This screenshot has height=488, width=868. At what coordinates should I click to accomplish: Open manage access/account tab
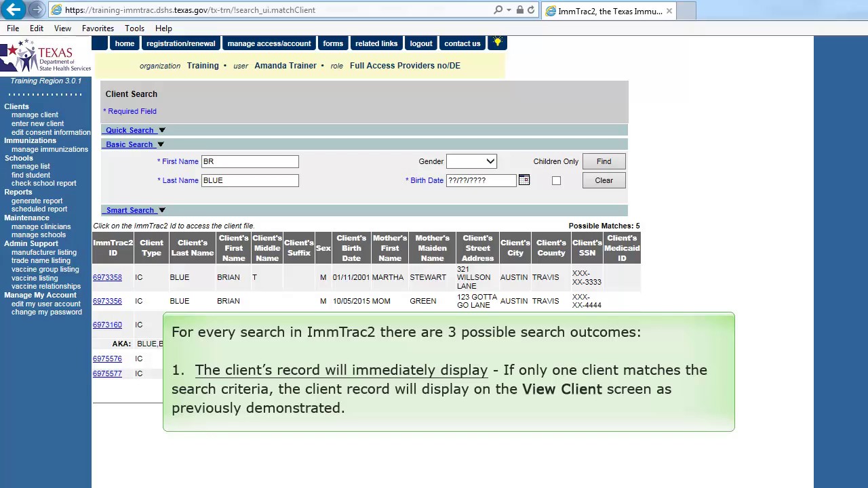[x=269, y=43]
